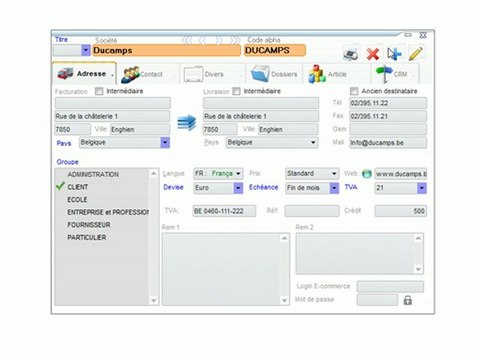Open the Devise Euro dropdown

click(x=238, y=188)
